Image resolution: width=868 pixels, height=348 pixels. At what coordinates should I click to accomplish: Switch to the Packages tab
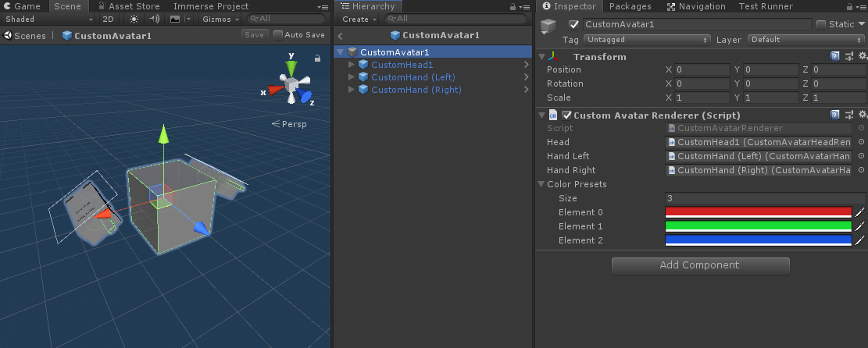click(630, 7)
